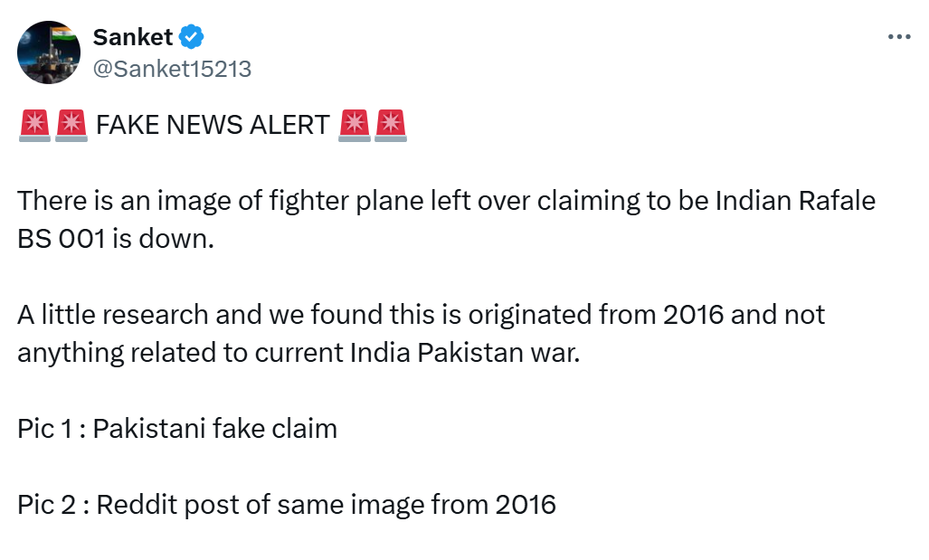
Task: Click the words 'Indian Rafale'
Action: point(796,201)
